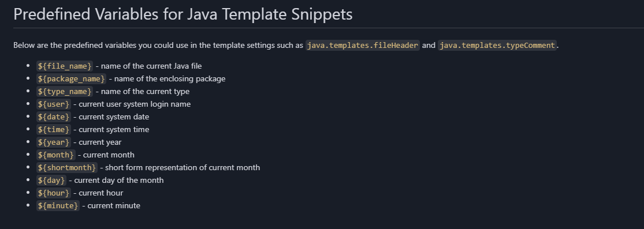
Task: Select the ${month} variable code
Action: [x=56, y=155]
